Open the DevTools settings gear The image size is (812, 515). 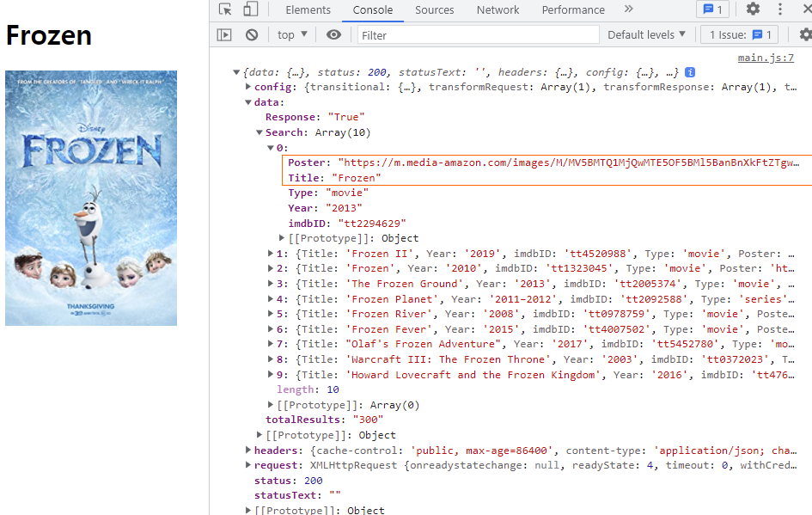click(753, 9)
